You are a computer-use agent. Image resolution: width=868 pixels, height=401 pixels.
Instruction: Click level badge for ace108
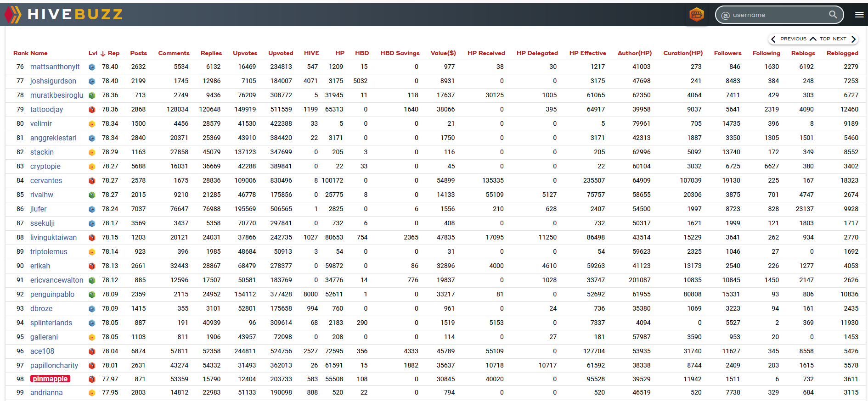coord(92,351)
